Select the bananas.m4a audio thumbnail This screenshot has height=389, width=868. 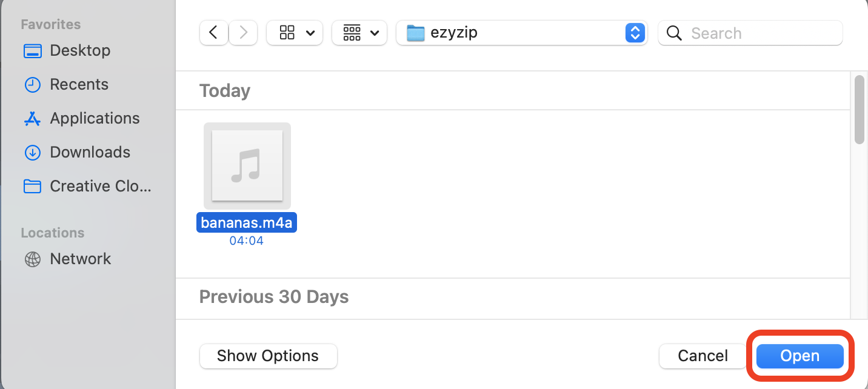click(247, 165)
